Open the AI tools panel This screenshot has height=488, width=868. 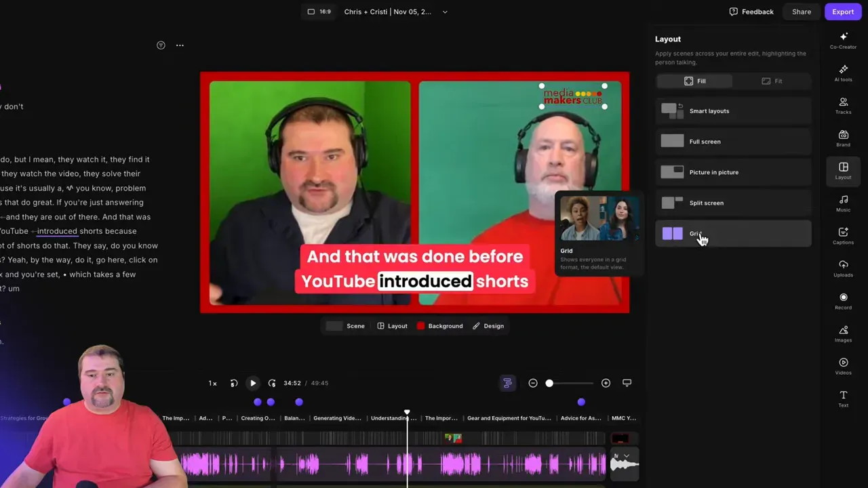(843, 75)
